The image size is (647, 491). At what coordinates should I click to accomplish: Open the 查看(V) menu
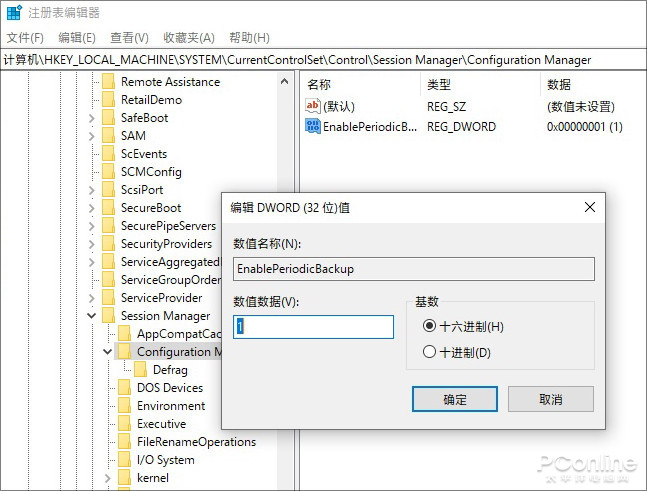point(129,38)
